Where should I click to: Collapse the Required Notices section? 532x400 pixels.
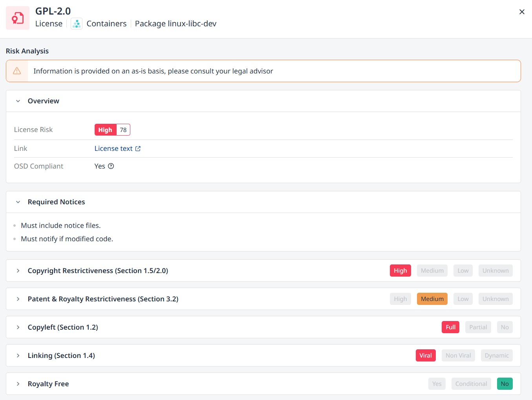(x=18, y=202)
